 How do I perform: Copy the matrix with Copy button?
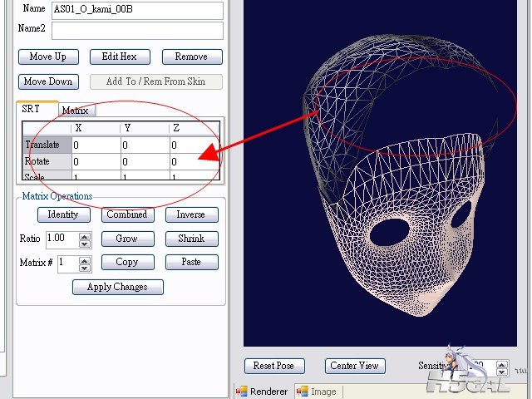pos(126,262)
